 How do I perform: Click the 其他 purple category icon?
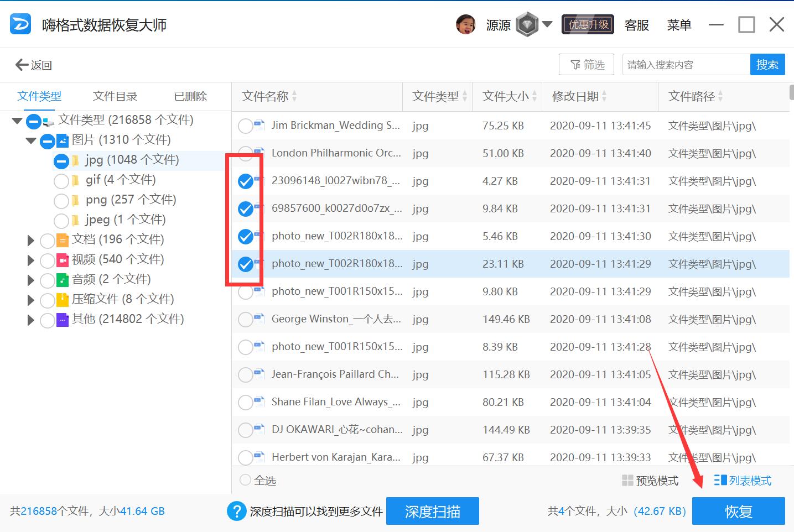[x=63, y=320]
